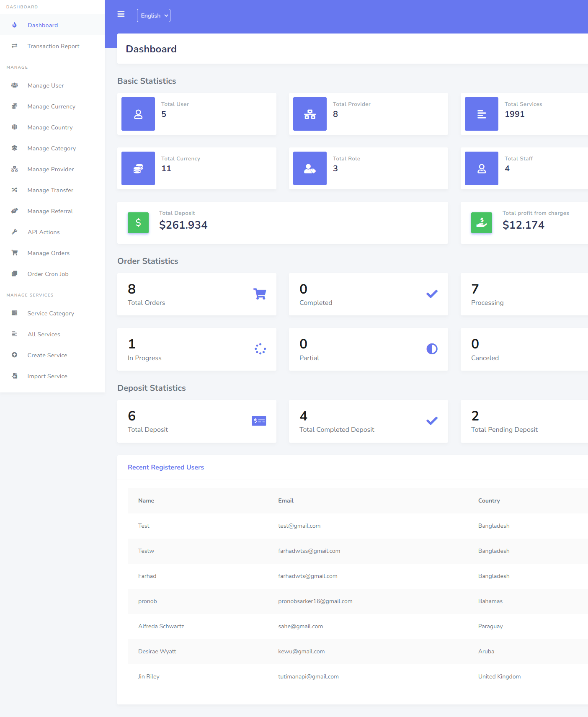Click the Total Services list icon
The width and height of the screenshot is (588, 717).
482,114
